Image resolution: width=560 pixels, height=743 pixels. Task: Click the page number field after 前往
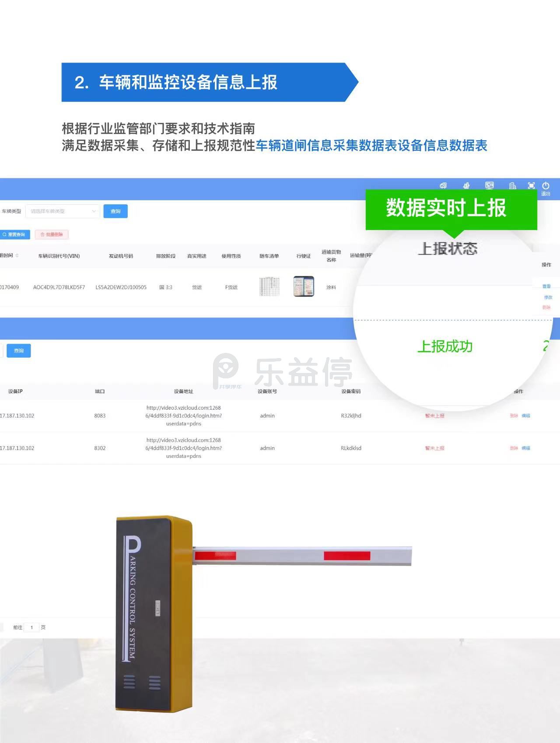click(x=31, y=627)
